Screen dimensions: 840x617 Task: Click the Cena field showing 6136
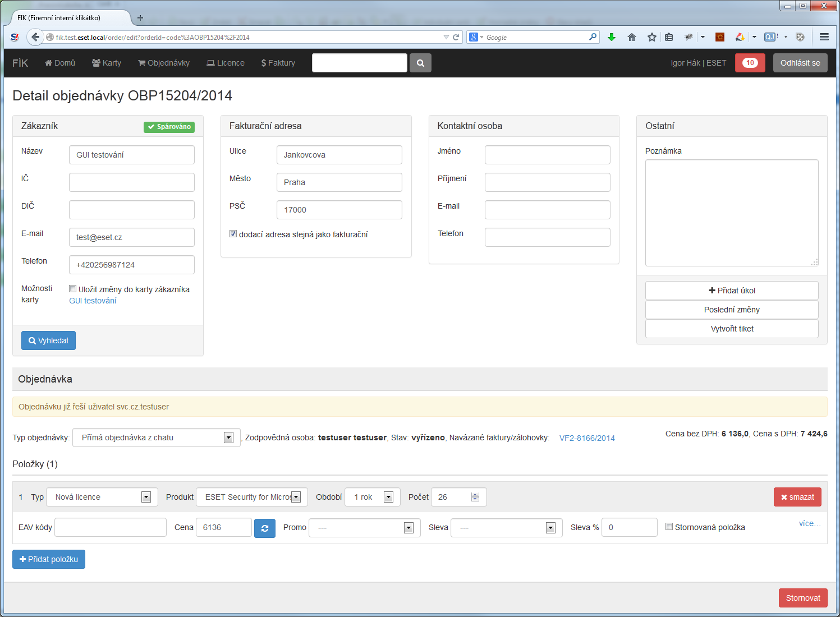[x=224, y=527]
